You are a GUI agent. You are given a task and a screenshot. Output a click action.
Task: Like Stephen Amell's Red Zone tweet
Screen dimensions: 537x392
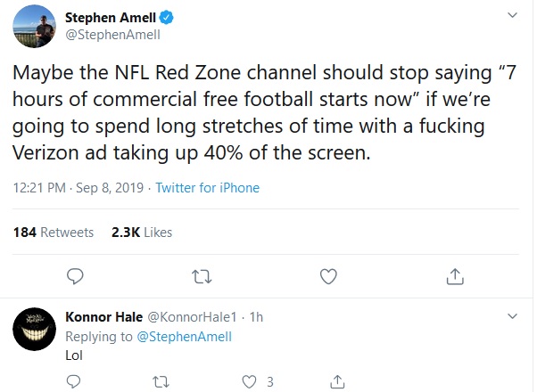tap(328, 277)
